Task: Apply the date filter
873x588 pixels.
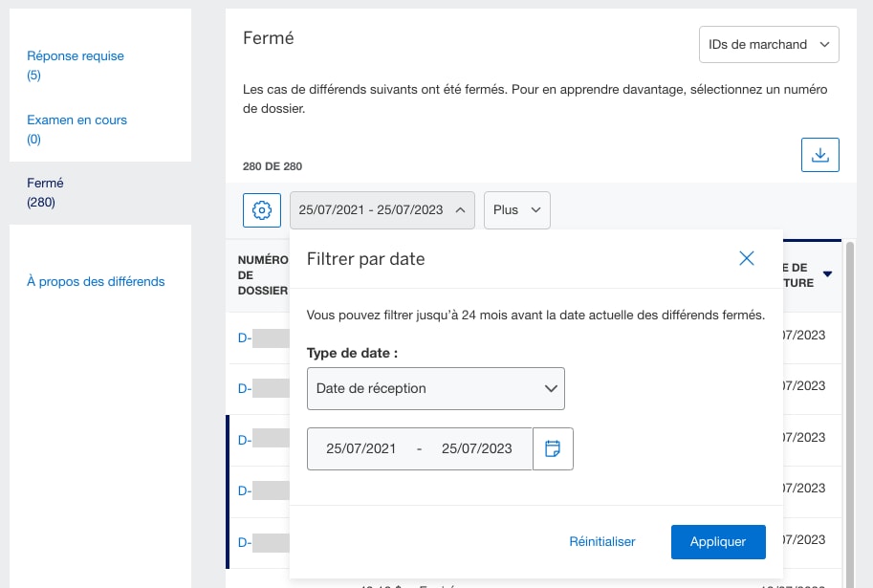Action: (x=718, y=541)
